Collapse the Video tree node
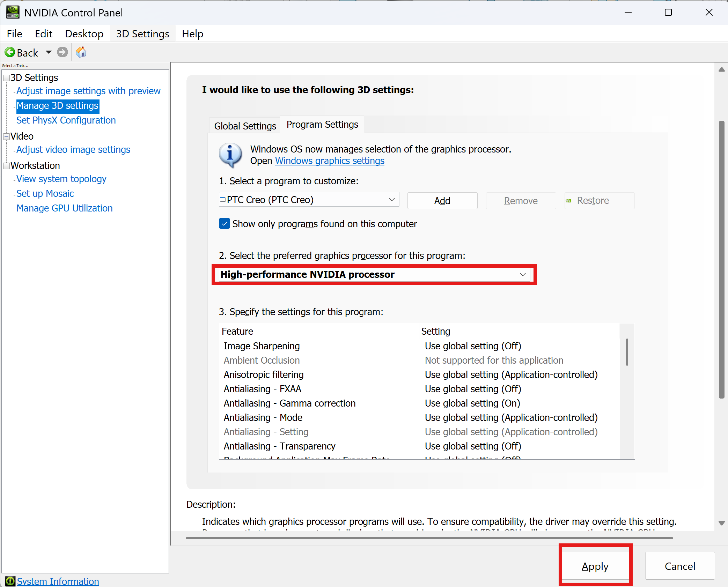Screen dimensions: 728x587 (x=6, y=136)
